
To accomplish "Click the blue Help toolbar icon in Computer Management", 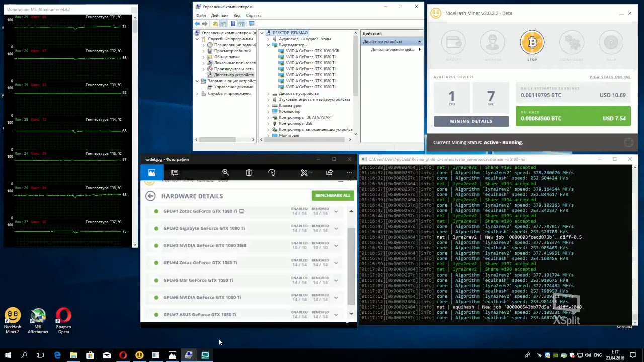I will (233, 24).
